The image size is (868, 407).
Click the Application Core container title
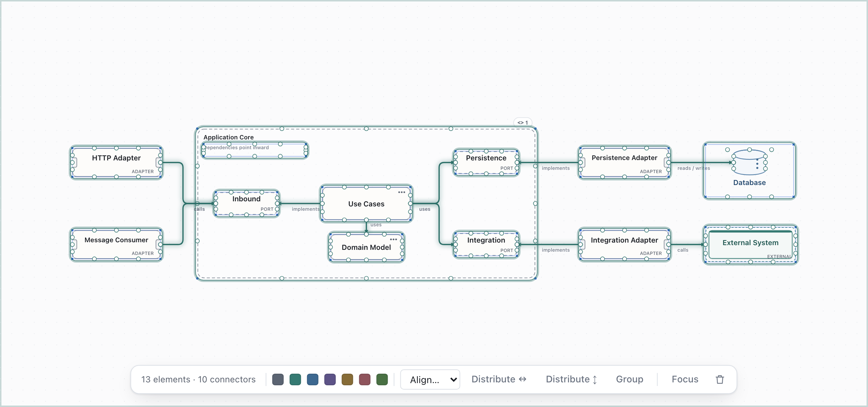pos(229,137)
